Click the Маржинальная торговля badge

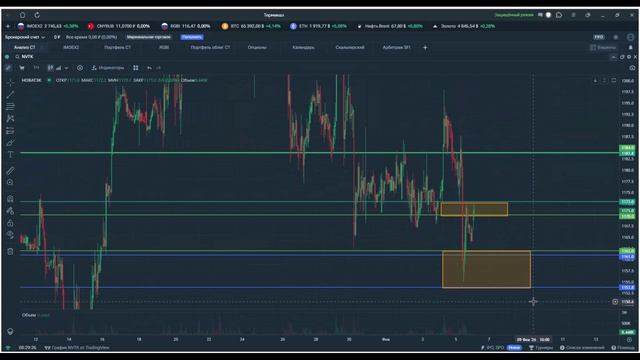(x=149, y=37)
